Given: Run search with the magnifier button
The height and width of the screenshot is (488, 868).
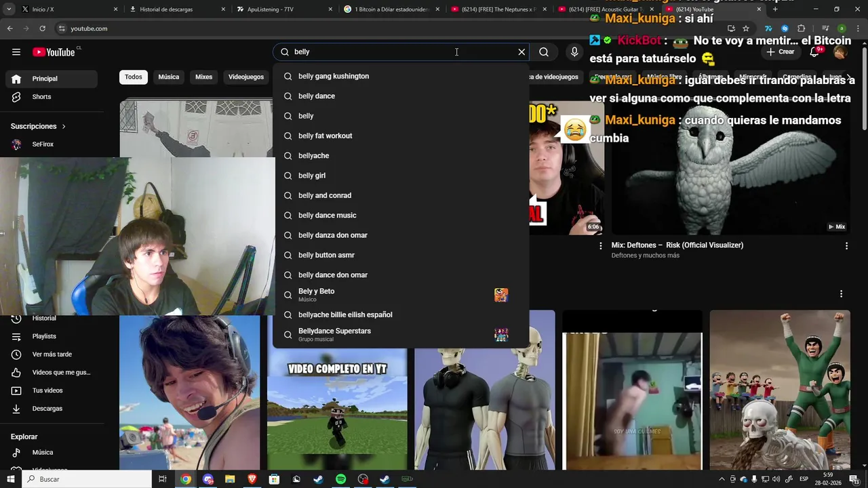Looking at the screenshot, I should click(x=544, y=52).
